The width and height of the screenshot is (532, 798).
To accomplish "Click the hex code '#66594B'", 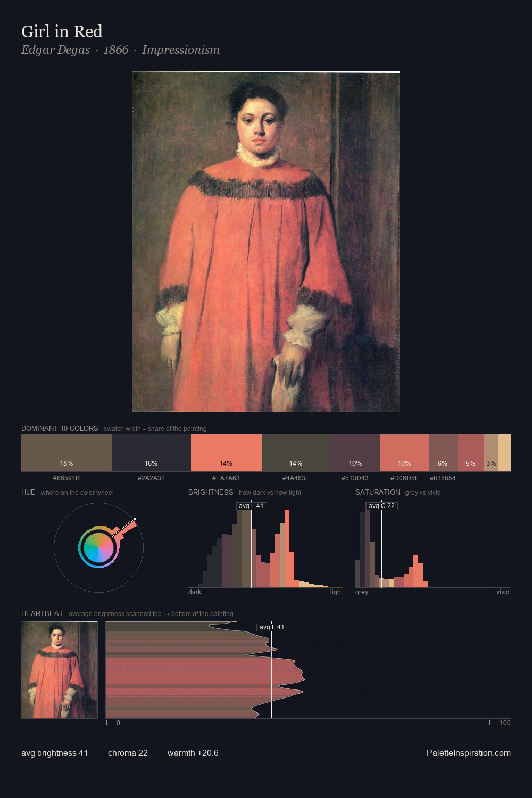I will (x=66, y=478).
